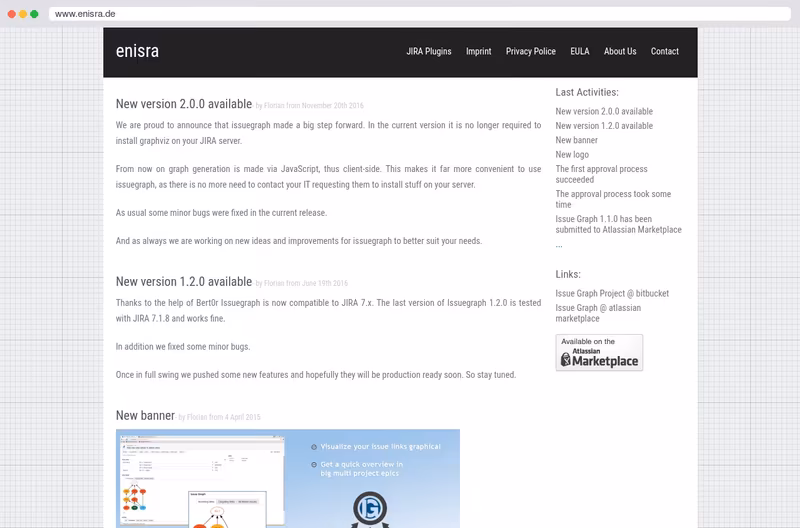
Task: Select sidebar link 'New version 1.2.0 available'
Action: click(x=604, y=125)
